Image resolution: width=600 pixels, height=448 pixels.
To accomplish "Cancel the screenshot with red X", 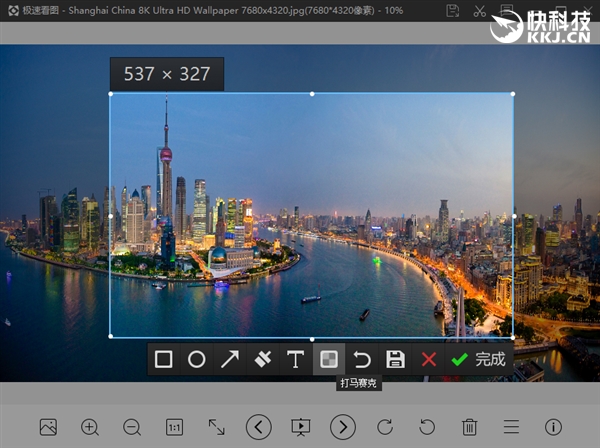I will coord(428,360).
